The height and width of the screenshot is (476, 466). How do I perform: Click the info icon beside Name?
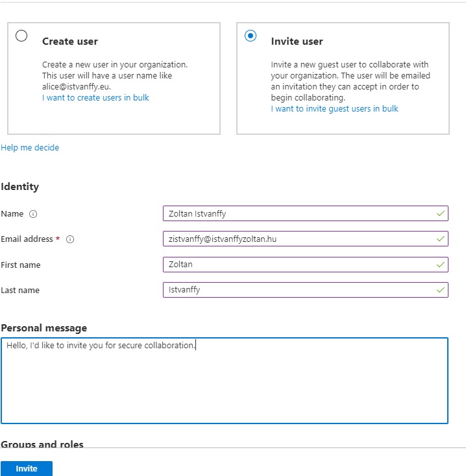33,214
